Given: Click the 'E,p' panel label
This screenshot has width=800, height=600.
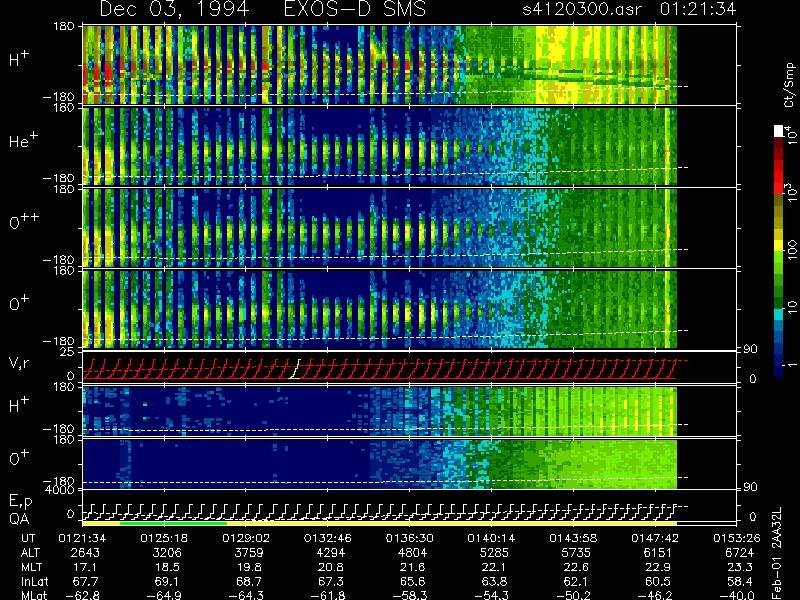Looking at the screenshot, I should (20, 502).
